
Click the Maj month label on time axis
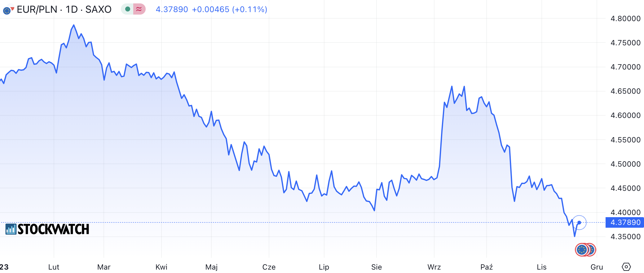212,267
